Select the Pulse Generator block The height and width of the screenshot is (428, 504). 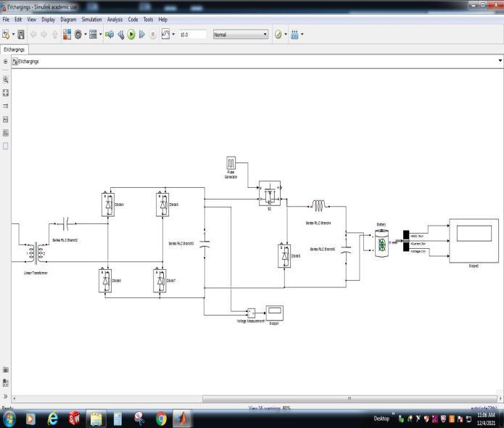pos(231,162)
